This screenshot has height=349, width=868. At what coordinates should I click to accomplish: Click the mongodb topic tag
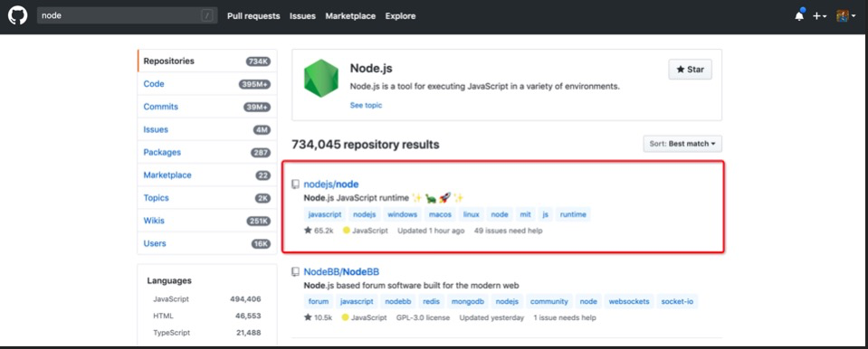(468, 301)
